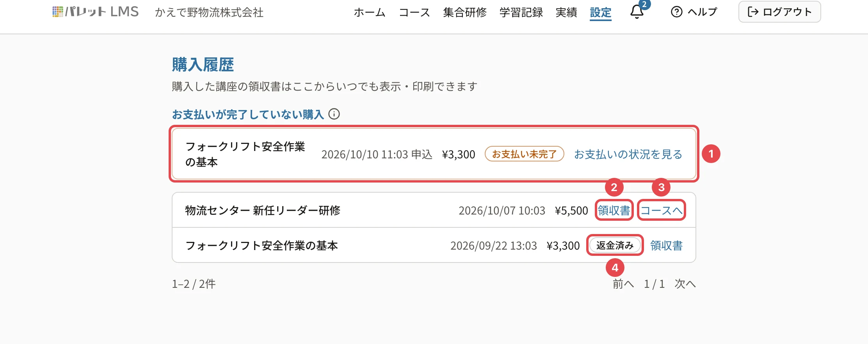This screenshot has height=344, width=868.
Task: Click the ログアウト button
Action: pos(779,12)
